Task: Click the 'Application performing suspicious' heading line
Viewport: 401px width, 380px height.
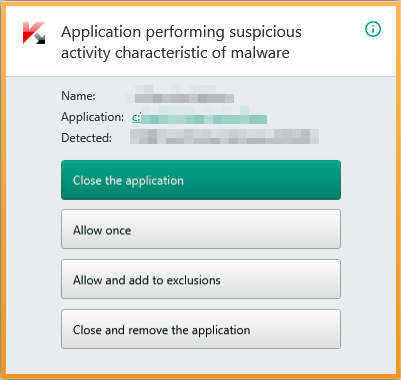Action: point(181,32)
